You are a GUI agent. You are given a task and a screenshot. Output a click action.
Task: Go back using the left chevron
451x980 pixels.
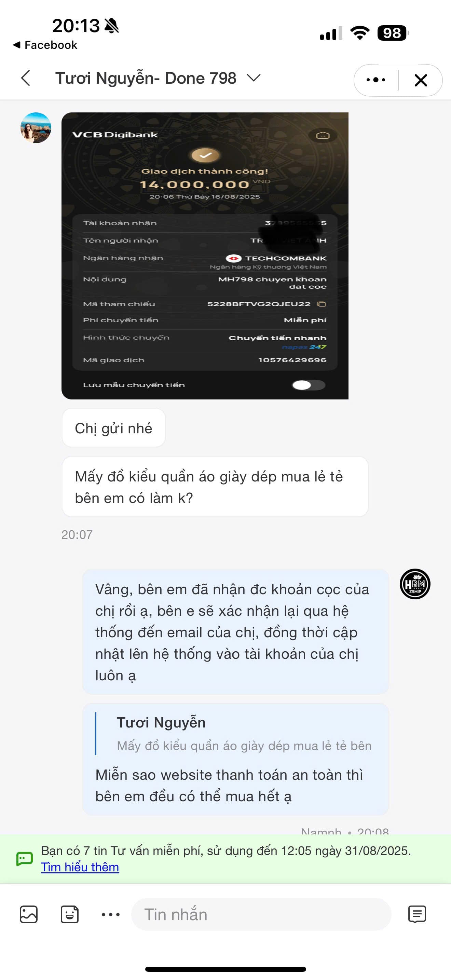26,78
